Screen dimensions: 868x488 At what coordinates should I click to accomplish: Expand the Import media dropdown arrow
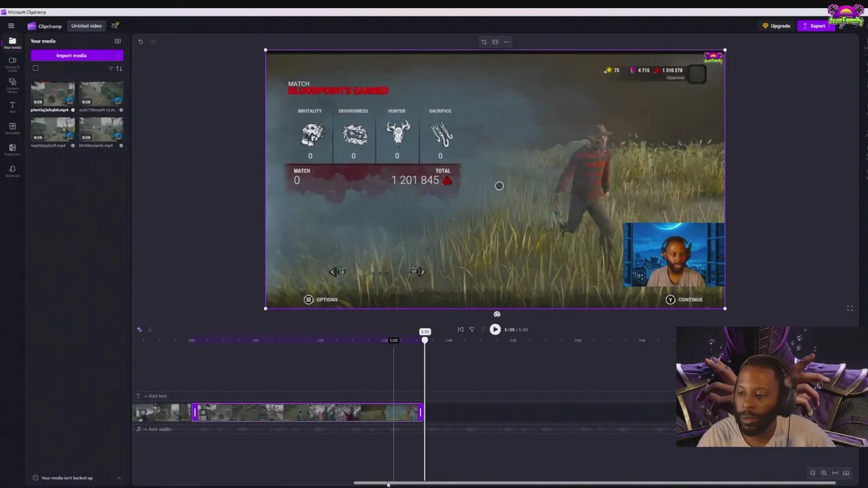(x=119, y=56)
